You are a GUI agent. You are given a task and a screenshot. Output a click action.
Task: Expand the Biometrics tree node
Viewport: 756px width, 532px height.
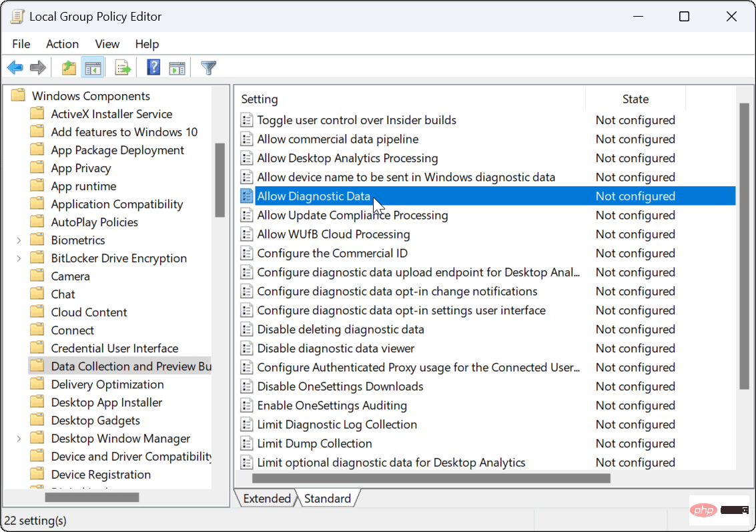19,240
